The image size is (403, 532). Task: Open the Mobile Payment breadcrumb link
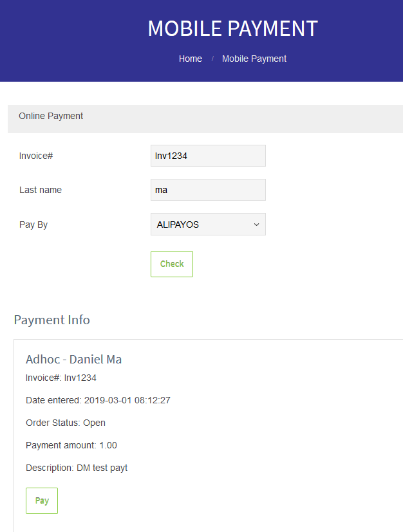[x=254, y=59]
